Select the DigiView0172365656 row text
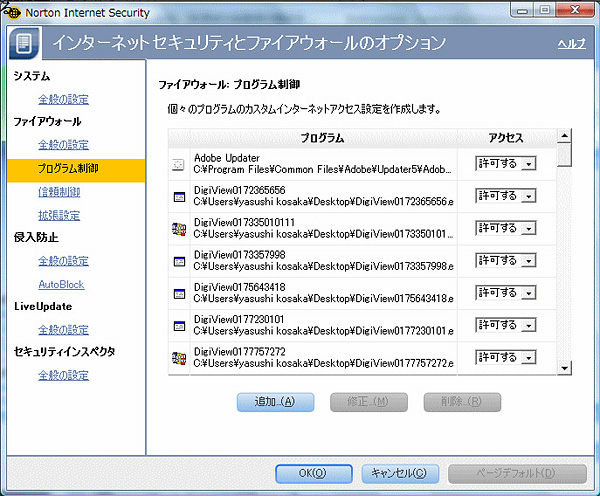 323,196
